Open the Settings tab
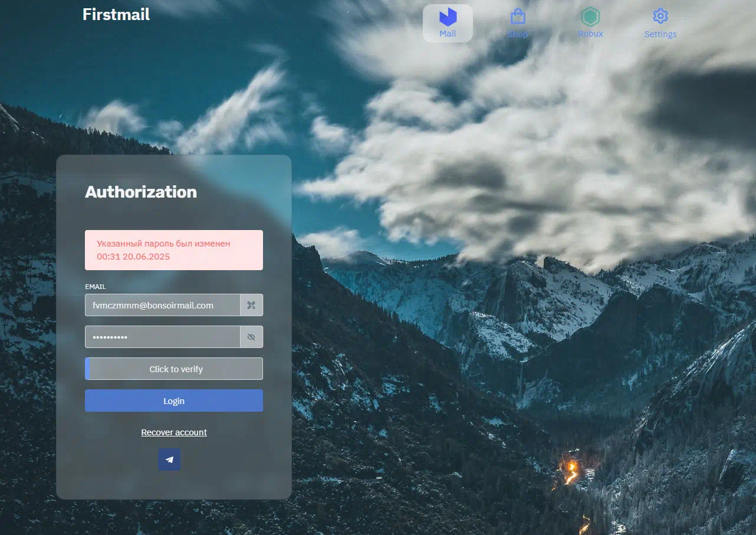This screenshot has width=756, height=535. click(x=660, y=24)
